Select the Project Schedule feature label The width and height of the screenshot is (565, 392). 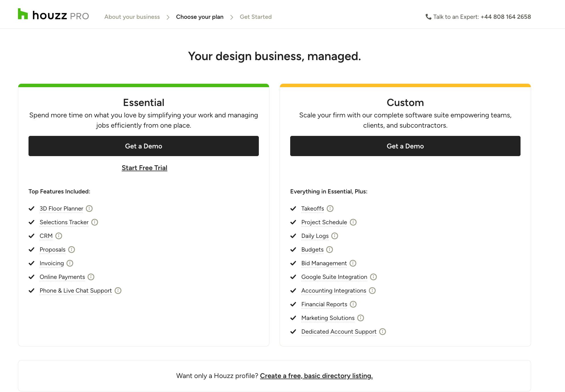[324, 222]
